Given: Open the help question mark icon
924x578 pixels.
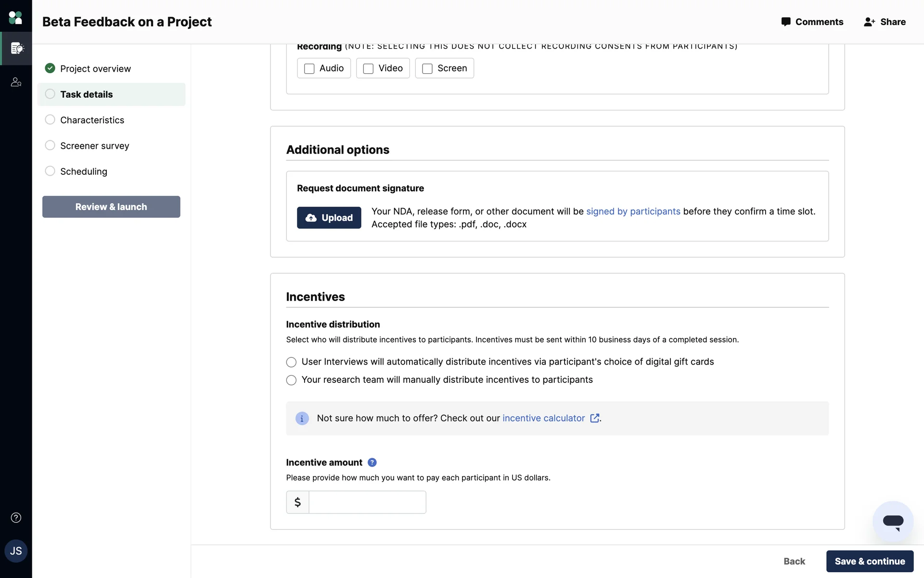Looking at the screenshot, I should pos(16,518).
